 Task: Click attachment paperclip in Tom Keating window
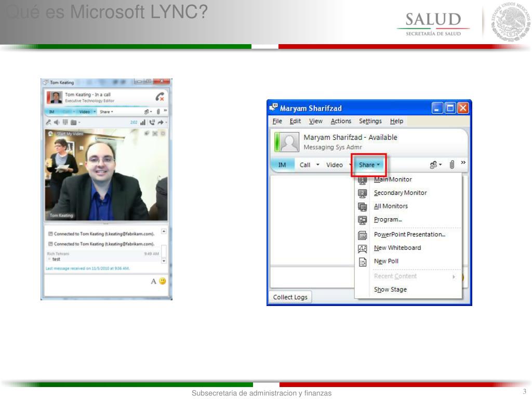(158, 112)
